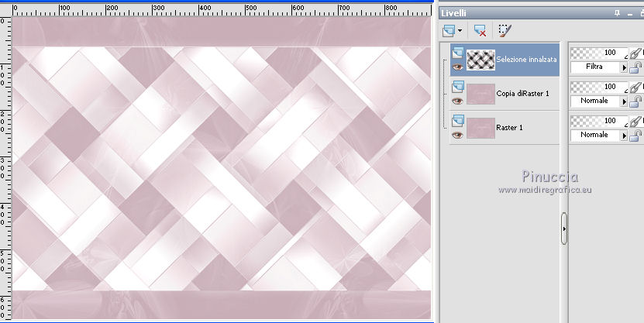Minimize the Livelli palette

pos(630,14)
